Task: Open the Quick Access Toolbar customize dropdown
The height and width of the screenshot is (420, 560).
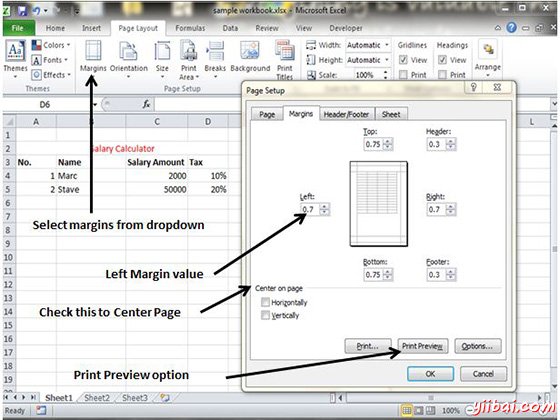Action: coord(76,11)
